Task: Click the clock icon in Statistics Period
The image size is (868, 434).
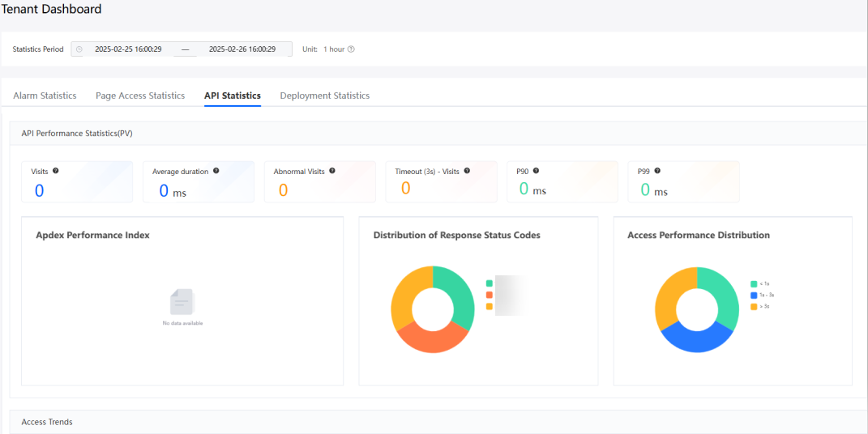Action: pyautogui.click(x=79, y=49)
